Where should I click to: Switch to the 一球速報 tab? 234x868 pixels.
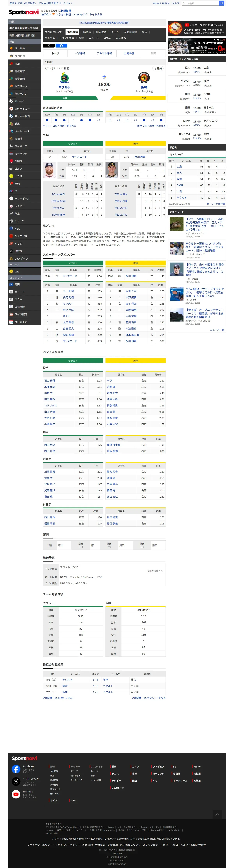(x=80, y=54)
